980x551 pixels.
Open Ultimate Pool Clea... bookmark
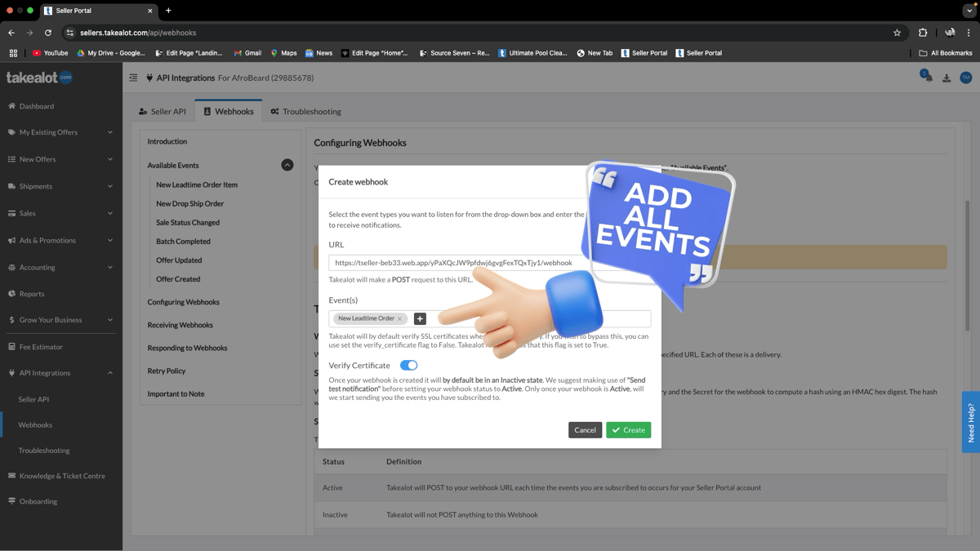531,53
